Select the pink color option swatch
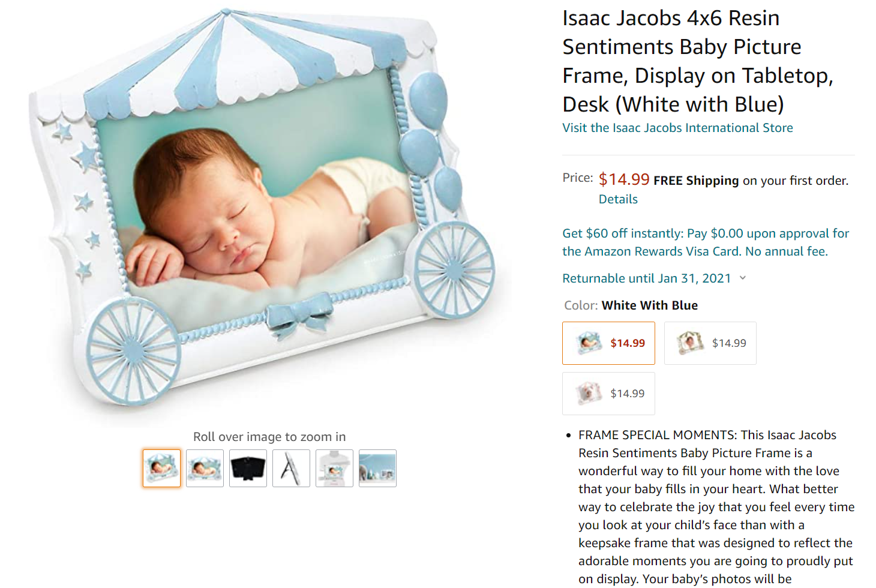Image resolution: width=876 pixels, height=588 pixels. tap(608, 394)
